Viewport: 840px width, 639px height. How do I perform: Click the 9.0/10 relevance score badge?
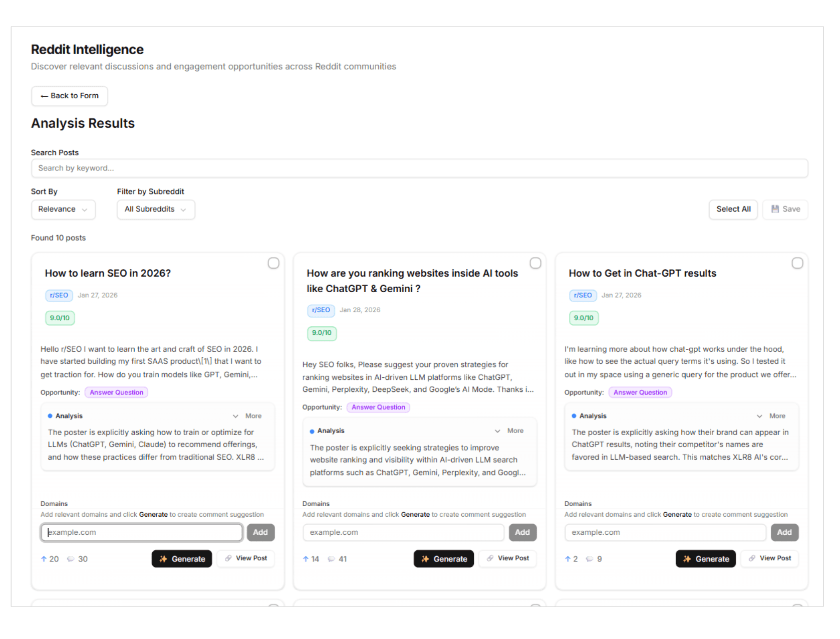tap(60, 318)
